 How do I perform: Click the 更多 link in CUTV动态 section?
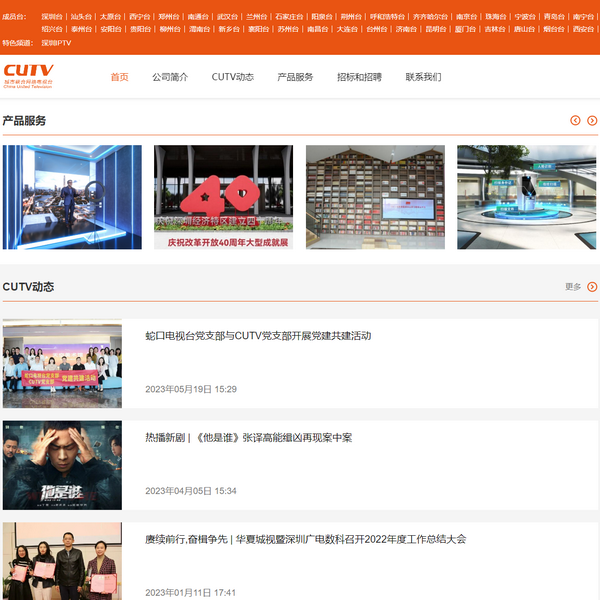[573, 287]
